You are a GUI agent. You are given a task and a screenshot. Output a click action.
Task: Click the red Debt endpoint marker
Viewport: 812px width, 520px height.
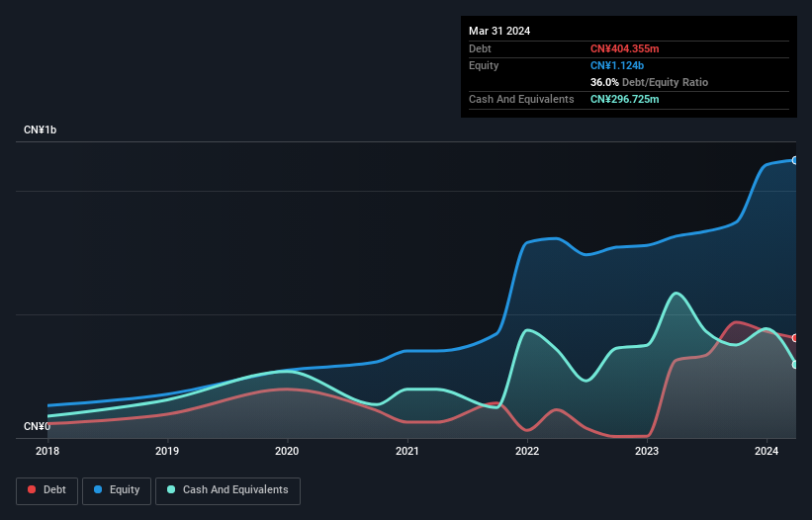point(795,338)
